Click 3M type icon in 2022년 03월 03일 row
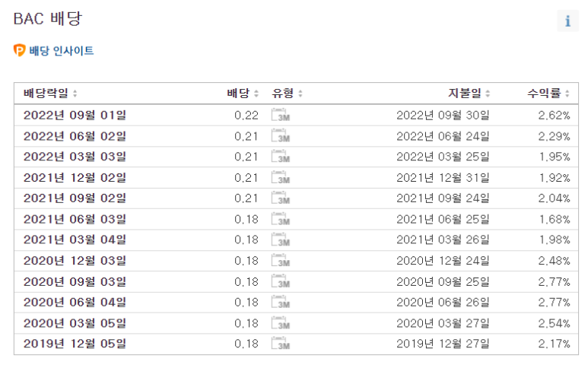588x368 pixels. [x=281, y=157]
